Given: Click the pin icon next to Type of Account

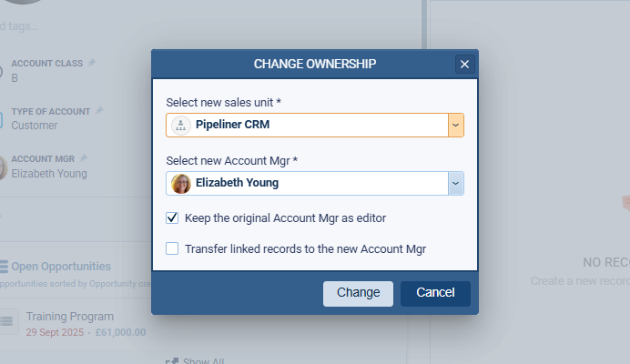Looking at the screenshot, I should click(99, 111).
